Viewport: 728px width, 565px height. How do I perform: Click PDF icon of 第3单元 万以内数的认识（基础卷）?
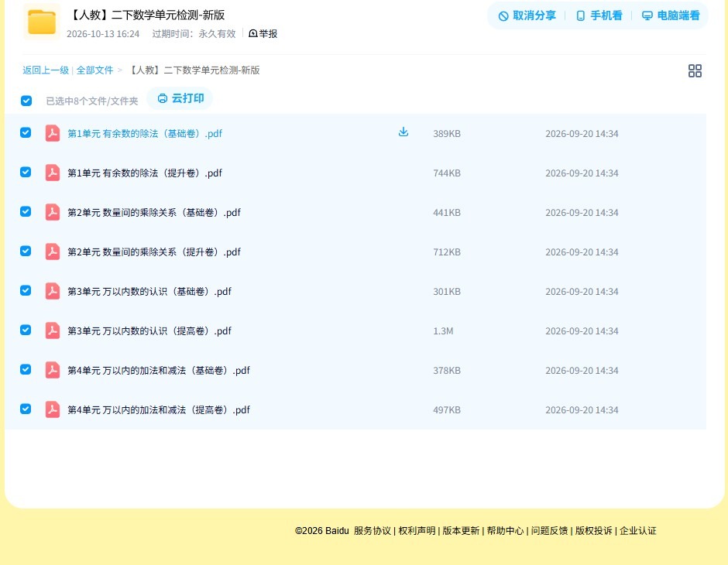[53, 291]
